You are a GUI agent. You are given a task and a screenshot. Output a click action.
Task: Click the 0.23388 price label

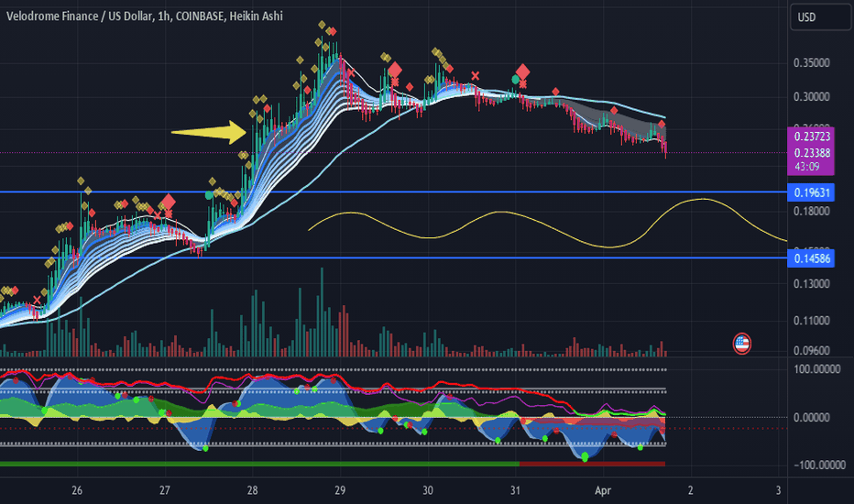pyautogui.click(x=812, y=153)
